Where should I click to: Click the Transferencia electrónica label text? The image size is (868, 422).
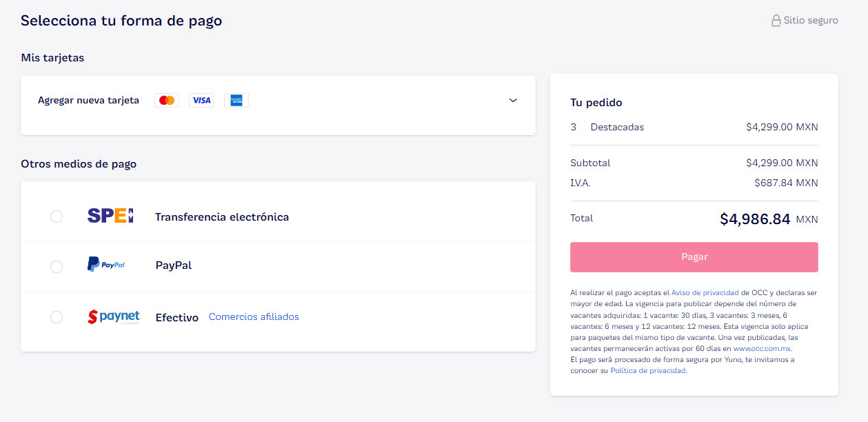tap(222, 217)
